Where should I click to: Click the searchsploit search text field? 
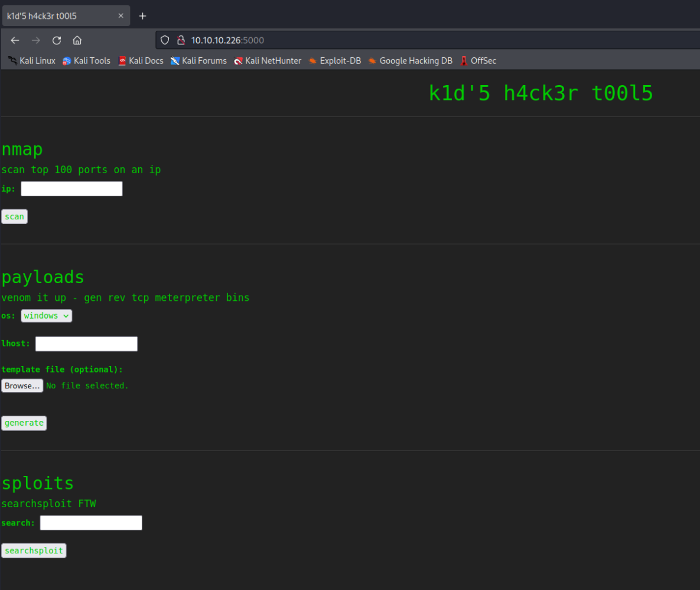point(91,523)
